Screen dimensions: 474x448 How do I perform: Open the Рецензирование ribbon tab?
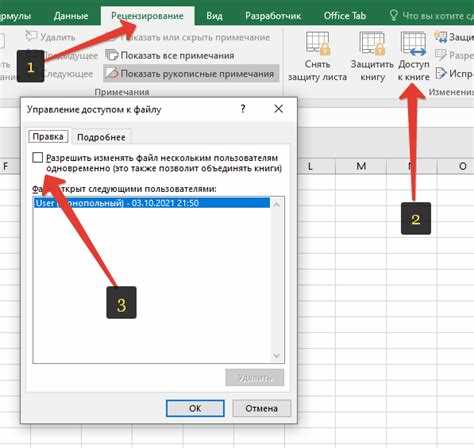point(147,16)
